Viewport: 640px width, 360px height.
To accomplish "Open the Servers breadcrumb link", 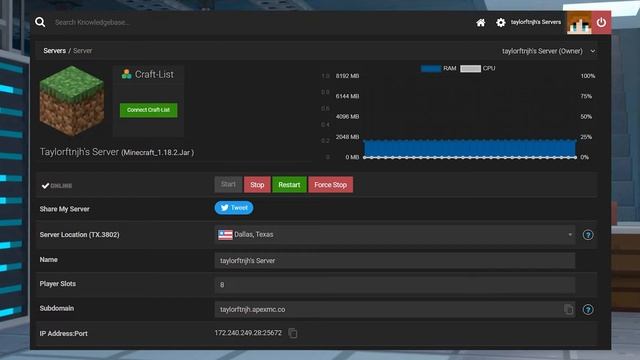I will tap(55, 51).
